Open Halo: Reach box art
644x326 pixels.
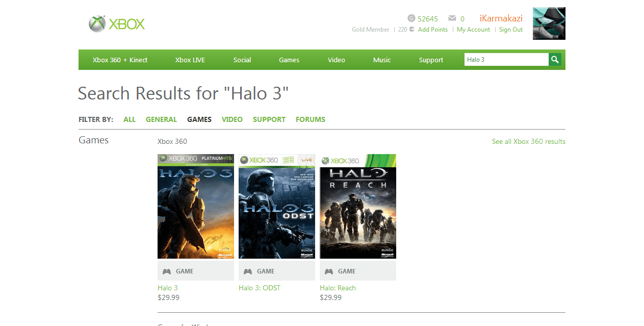tap(358, 206)
